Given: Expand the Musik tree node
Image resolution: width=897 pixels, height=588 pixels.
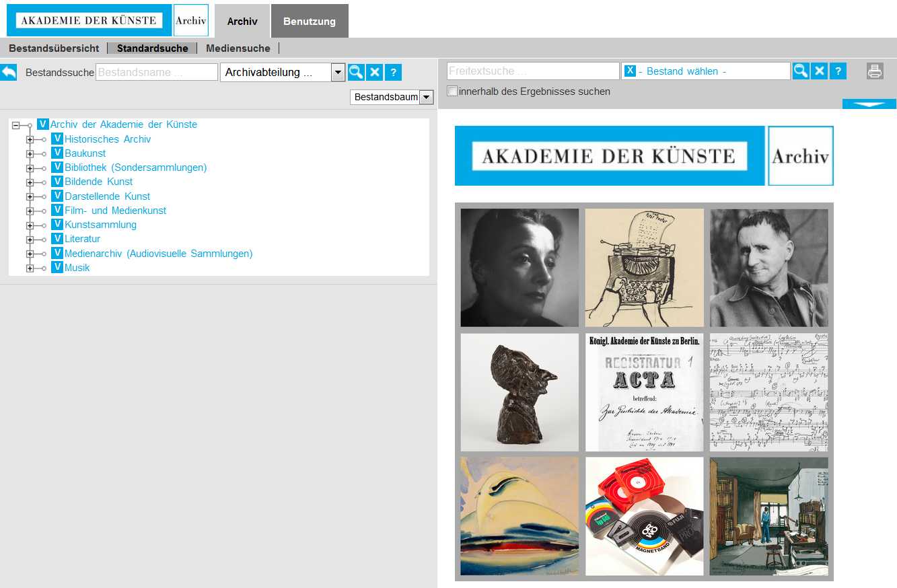Looking at the screenshot, I should (30, 268).
